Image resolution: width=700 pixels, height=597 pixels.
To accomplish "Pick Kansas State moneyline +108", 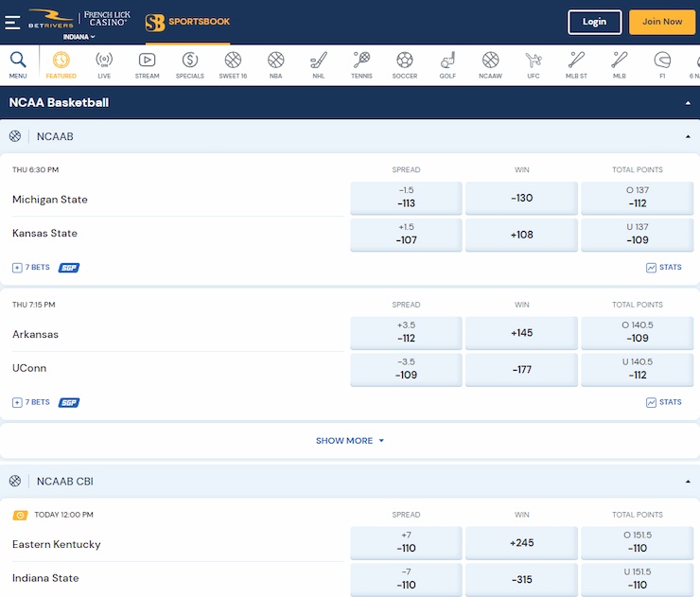I will 521,235.
